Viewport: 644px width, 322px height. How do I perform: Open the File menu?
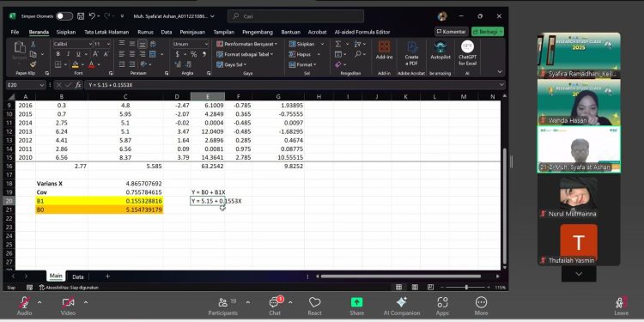[x=15, y=32]
